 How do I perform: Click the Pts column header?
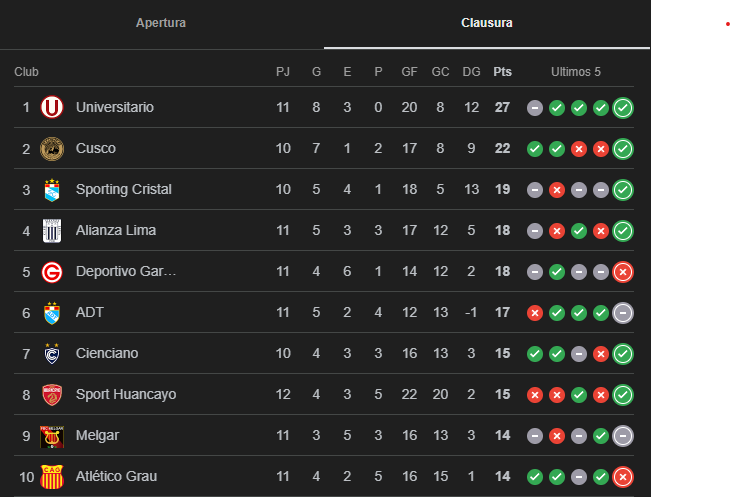(x=502, y=72)
